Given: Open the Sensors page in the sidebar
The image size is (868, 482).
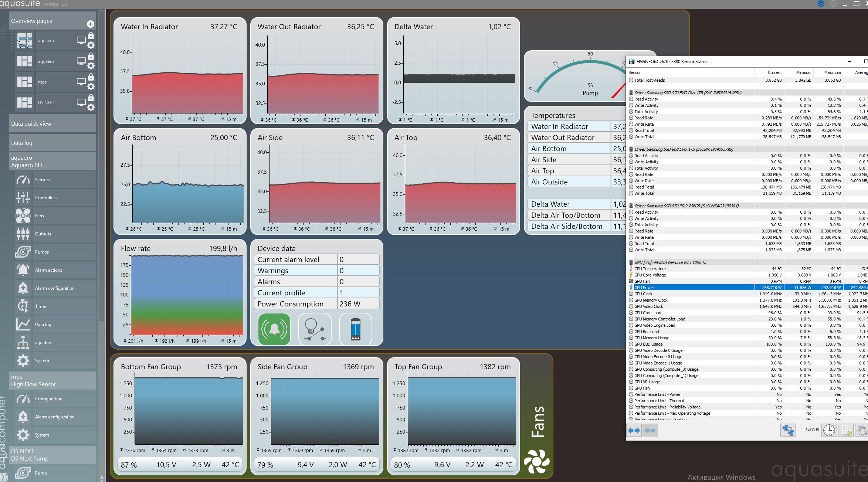Looking at the screenshot, I should pos(42,180).
